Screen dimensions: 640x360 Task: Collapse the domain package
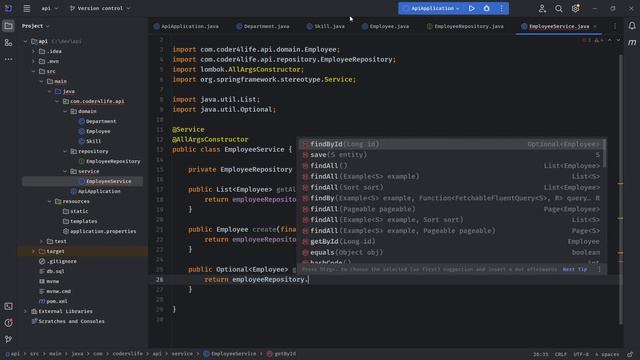(65, 111)
